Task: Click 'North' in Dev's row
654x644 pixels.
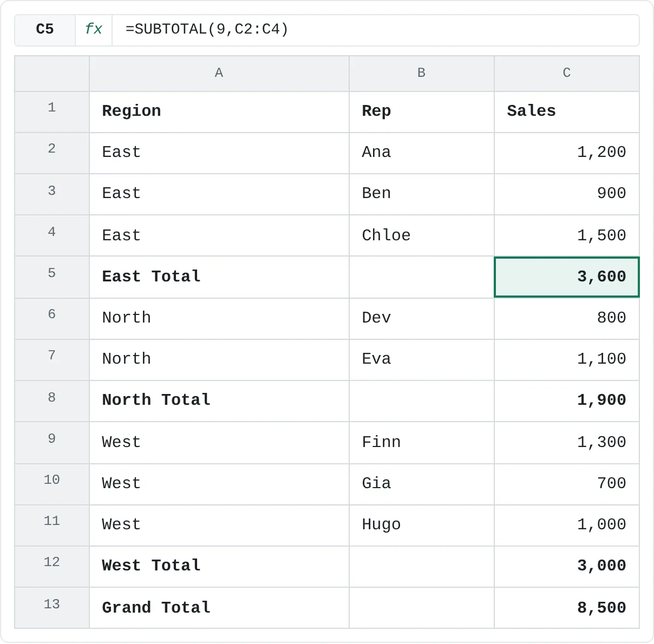Action: pyautogui.click(x=219, y=319)
